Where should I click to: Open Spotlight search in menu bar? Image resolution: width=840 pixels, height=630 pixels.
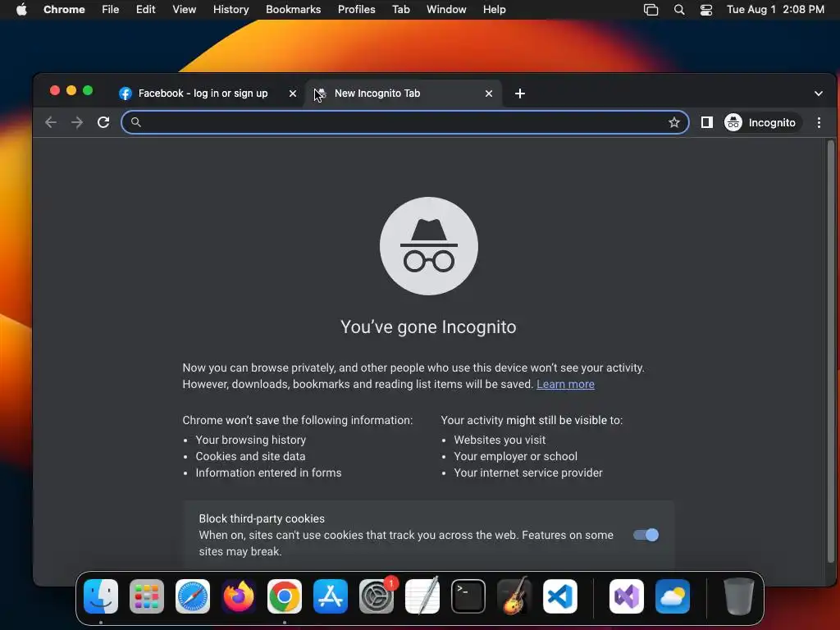tap(678, 10)
